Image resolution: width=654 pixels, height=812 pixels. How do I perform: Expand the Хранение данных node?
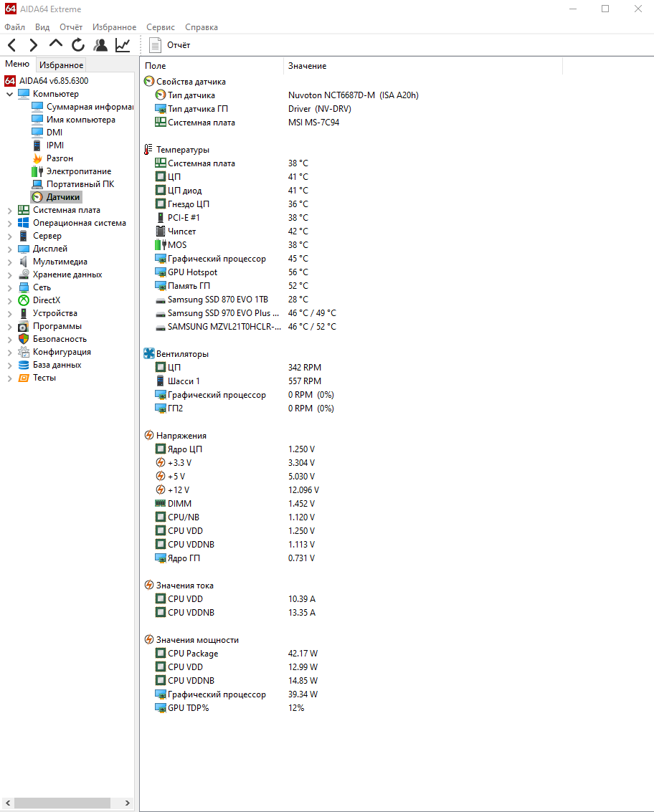pos(9,275)
